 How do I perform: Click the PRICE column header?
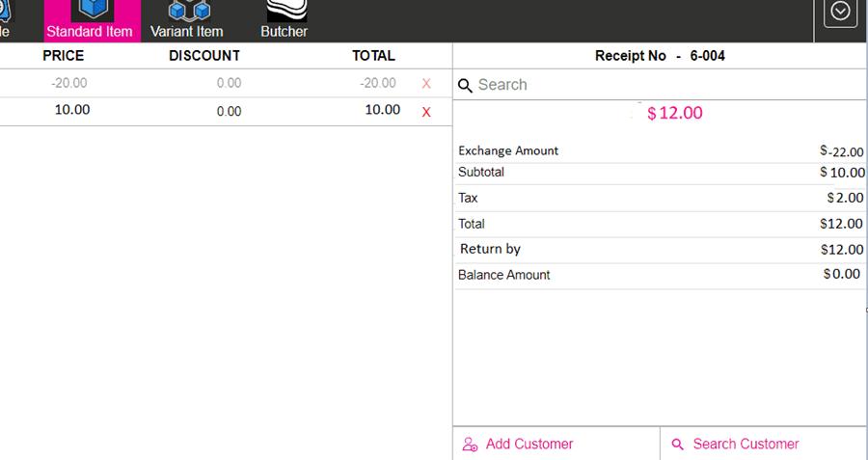(x=64, y=56)
